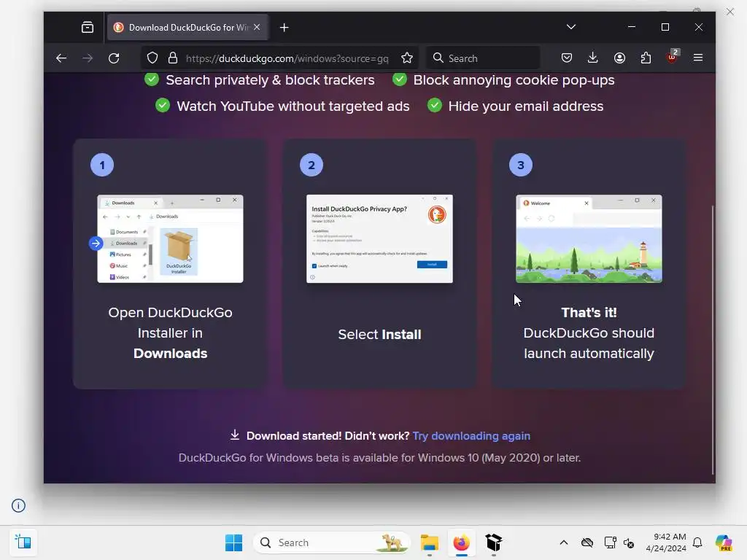Switch to Firefox on taskbar
The height and width of the screenshot is (560, 747).
coord(461,542)
